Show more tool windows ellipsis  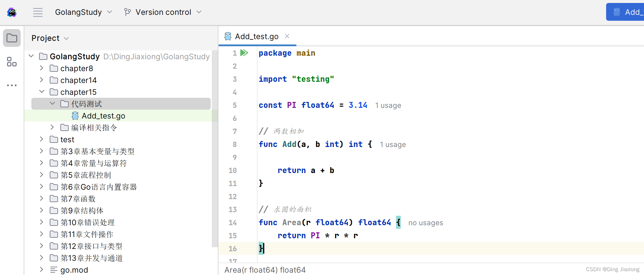tap(12, 85)
